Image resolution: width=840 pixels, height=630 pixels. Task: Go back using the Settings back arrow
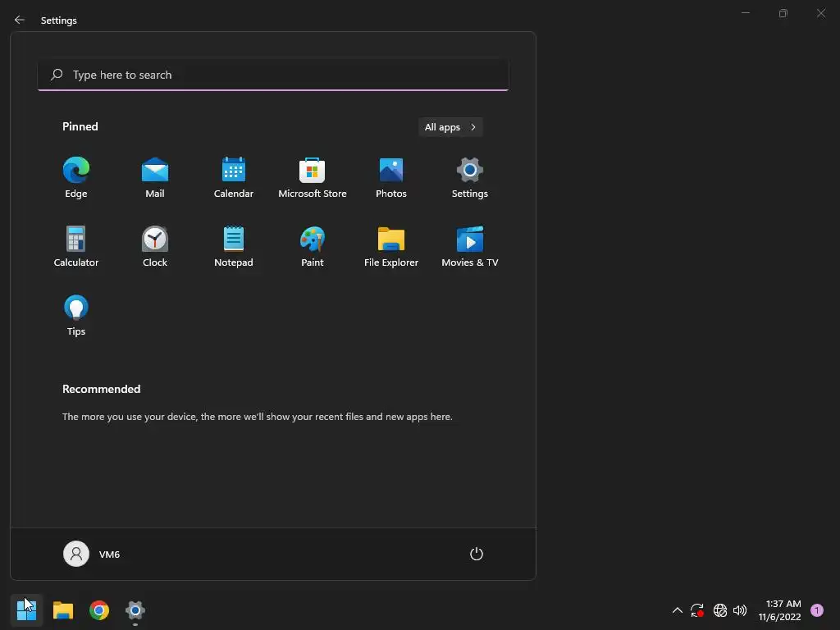pos(20,20)
